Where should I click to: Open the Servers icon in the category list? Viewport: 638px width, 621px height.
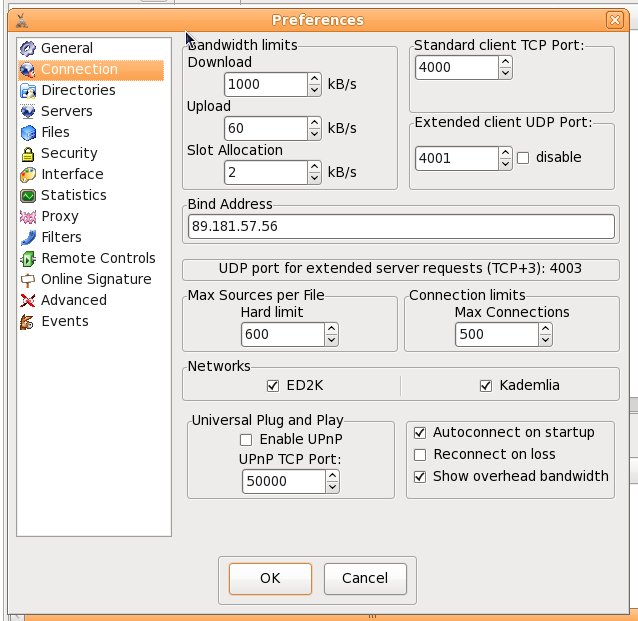click(27, 111)
